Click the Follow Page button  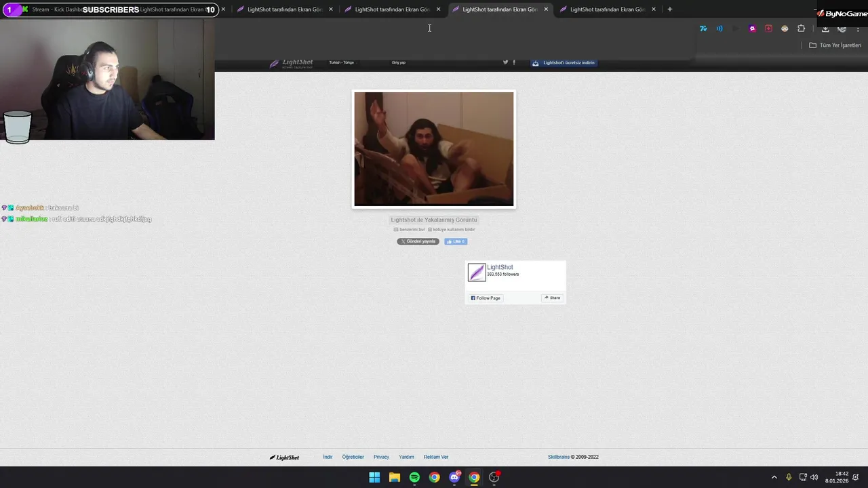pos(486,298)
